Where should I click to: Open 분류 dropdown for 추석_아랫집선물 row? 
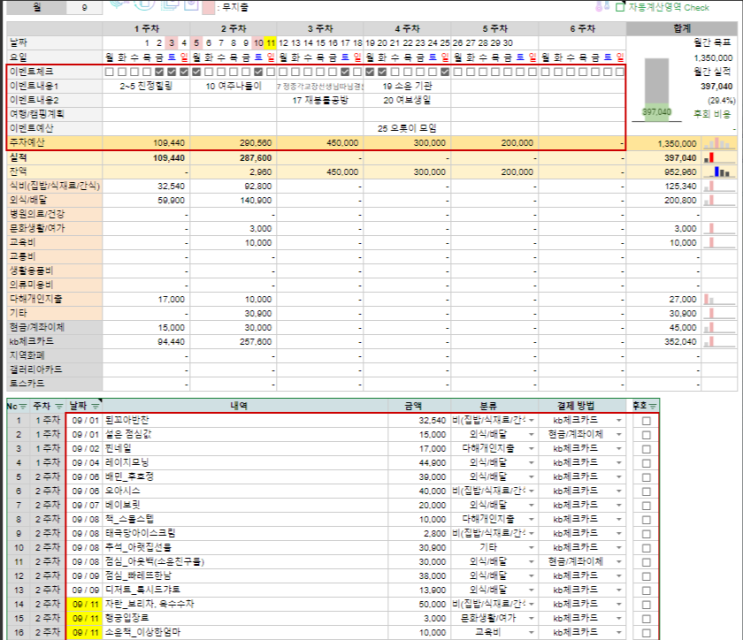(532, 548)
